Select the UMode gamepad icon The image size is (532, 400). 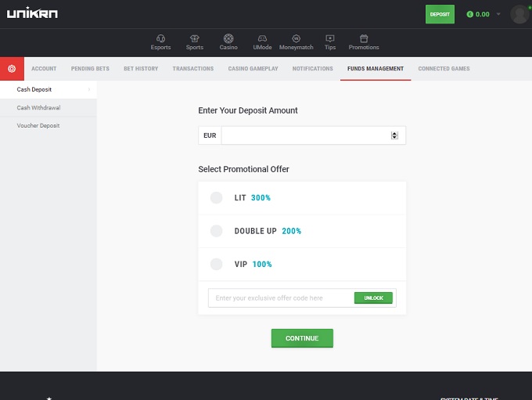263,38
